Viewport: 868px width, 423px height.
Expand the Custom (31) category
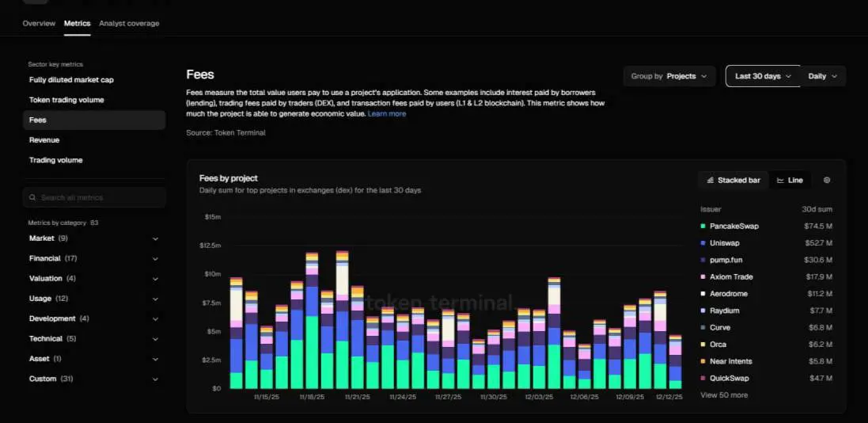click(93, 379)
